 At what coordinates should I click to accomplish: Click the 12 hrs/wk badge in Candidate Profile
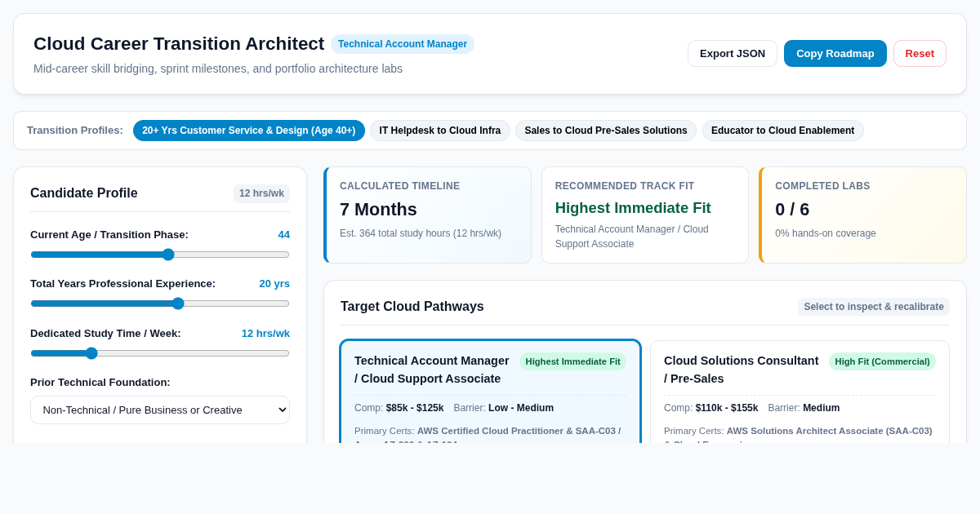(x=261, y=193)
